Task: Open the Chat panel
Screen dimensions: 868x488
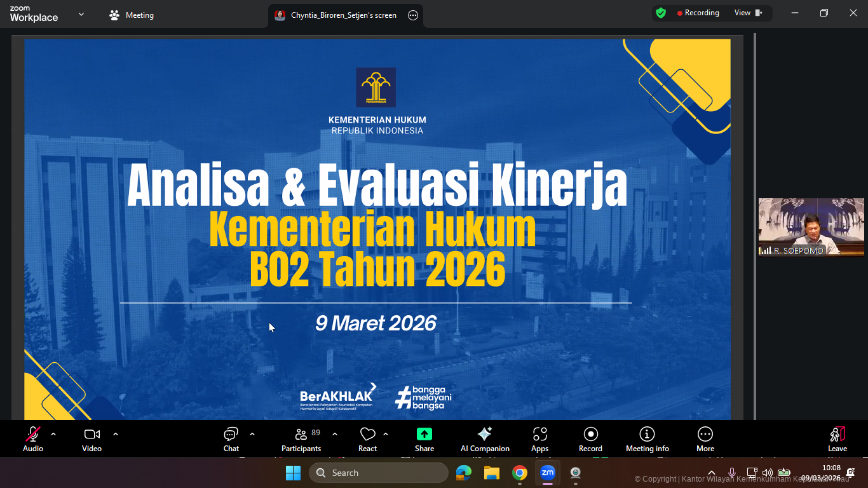Action: pyautogui.click(x=231, y=439)
